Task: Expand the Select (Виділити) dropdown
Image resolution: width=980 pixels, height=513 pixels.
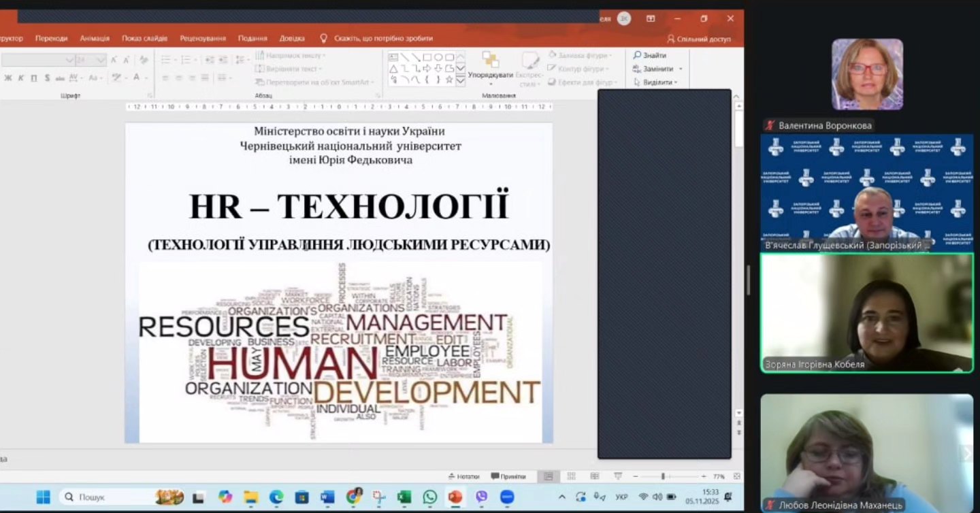Action: (677, 82)
